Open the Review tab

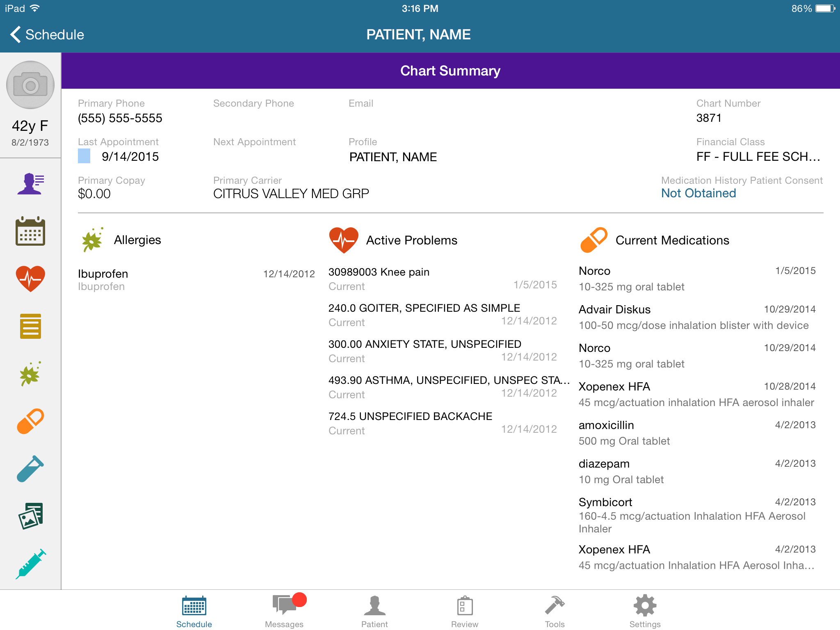coord(465,611)
